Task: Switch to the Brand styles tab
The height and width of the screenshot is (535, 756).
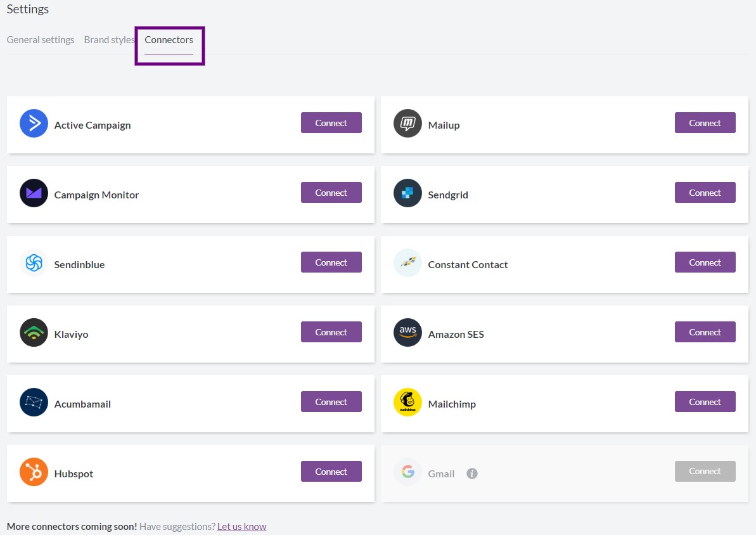Action: point(110,39)
